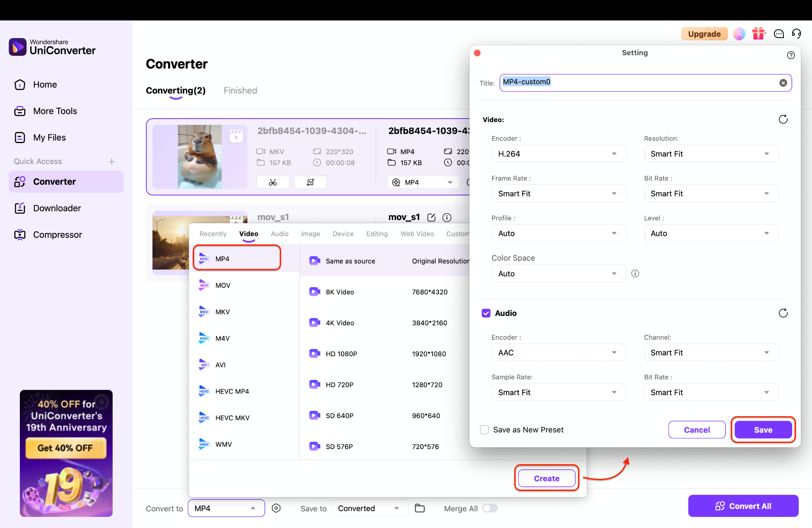Open the output folder icon
812x528 pixels.
(420, 508)
